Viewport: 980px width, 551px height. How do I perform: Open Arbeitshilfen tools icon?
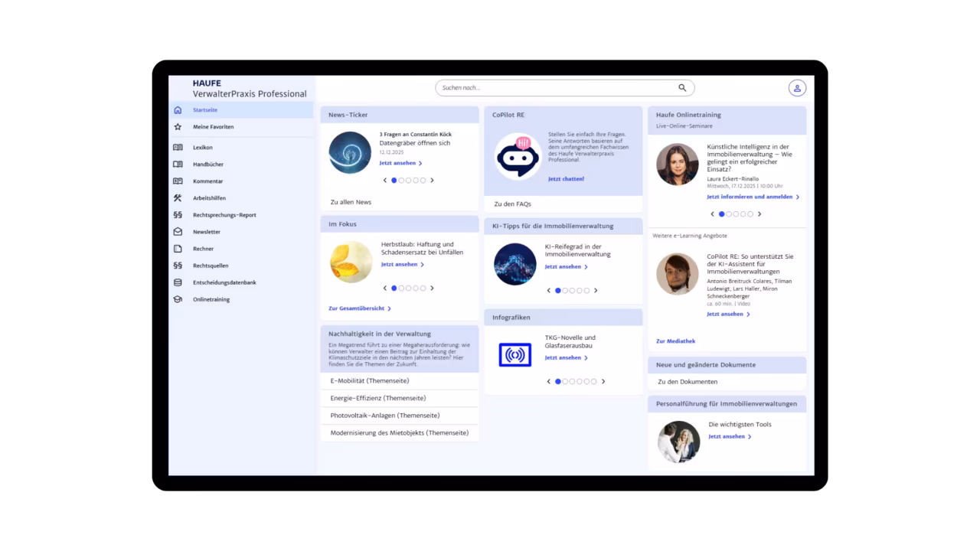(x=178, y=198)
